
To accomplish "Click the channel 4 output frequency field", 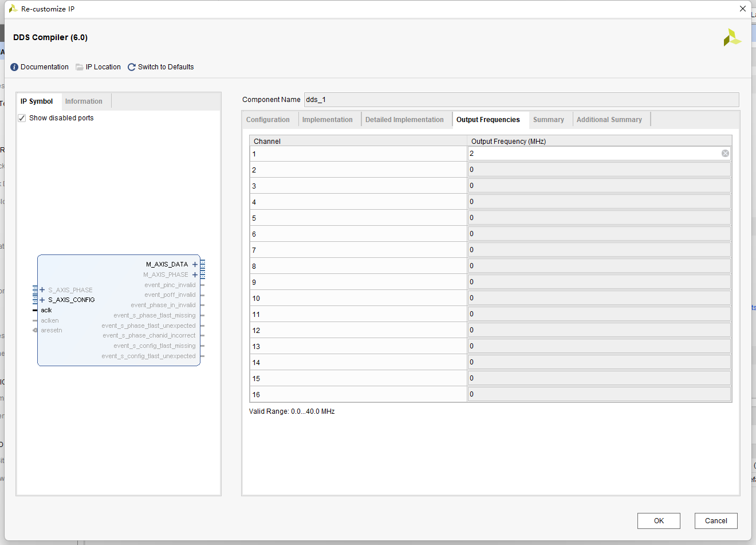I will [599, 201].
